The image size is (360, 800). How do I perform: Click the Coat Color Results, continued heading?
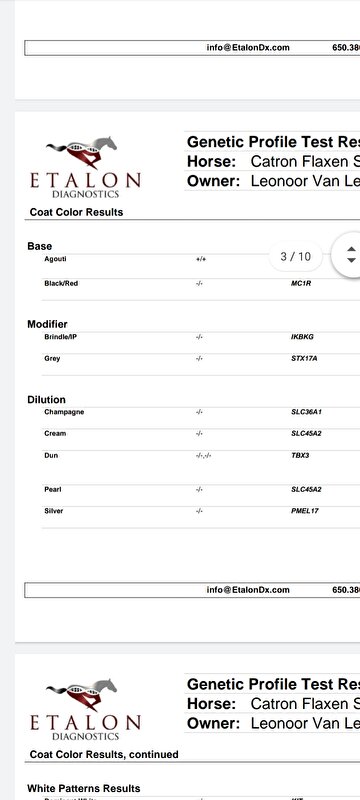pos(104,754)
